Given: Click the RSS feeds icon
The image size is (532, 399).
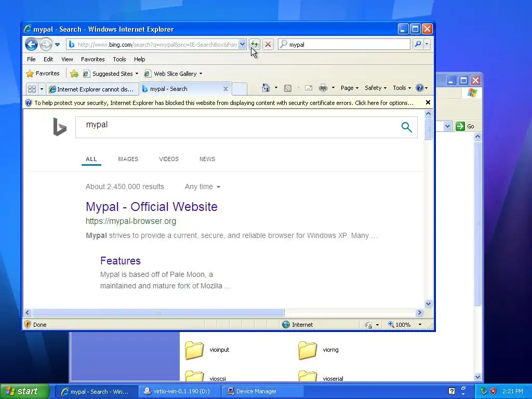Looking at the screenshot, I should [288, 88].
